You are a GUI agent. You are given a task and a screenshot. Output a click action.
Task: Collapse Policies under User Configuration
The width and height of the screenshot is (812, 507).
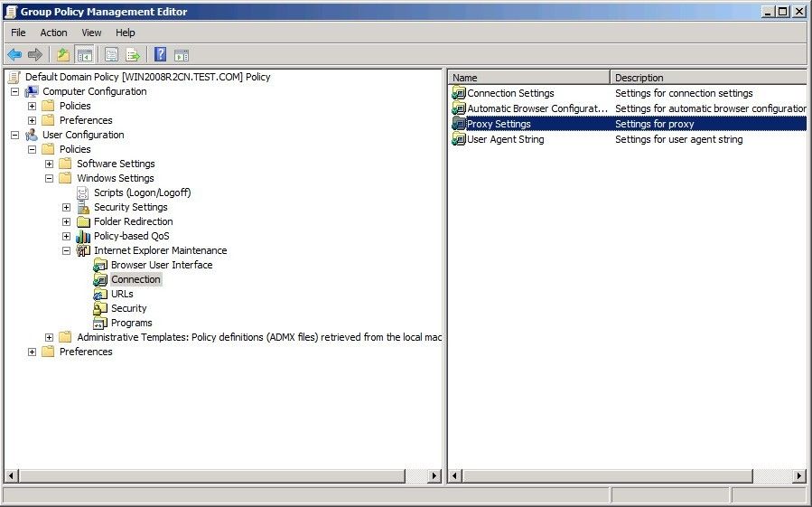(33, 149)
